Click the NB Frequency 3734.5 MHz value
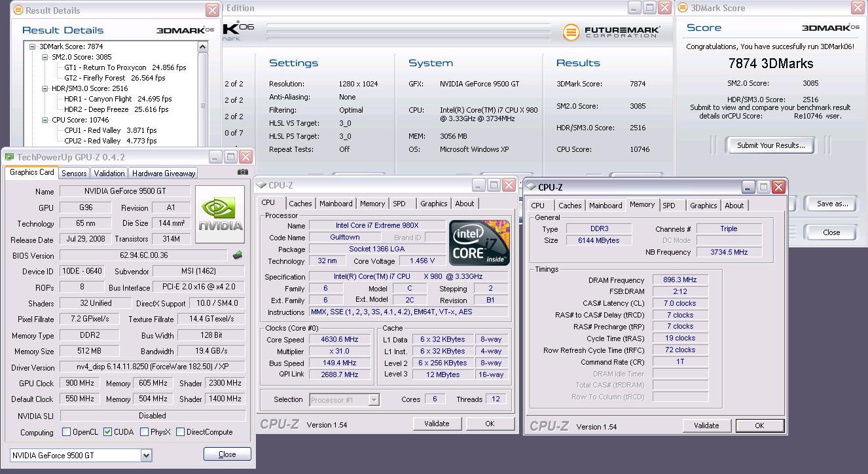This screenshot has width=868, height=474. (x=729, y=252)
